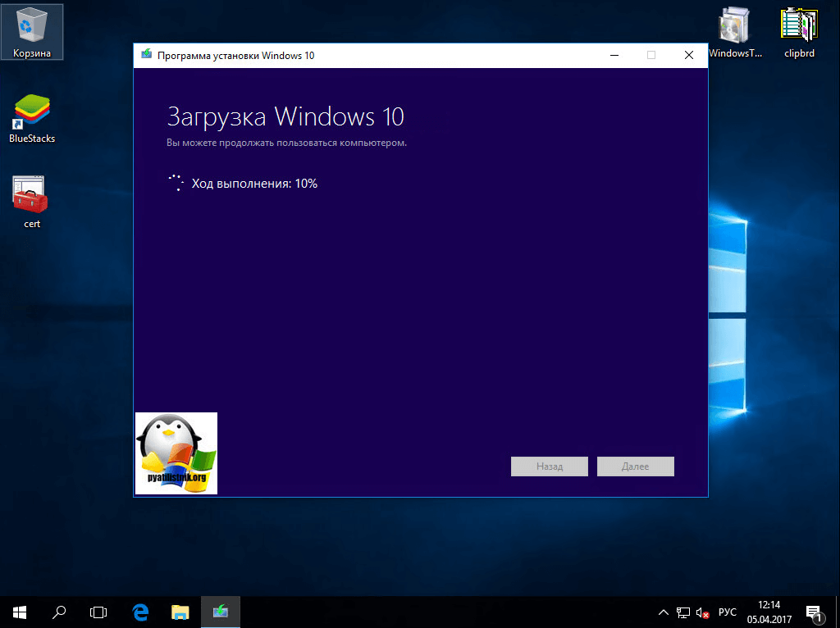Click the Windows Start button
Screen dimensions: 840x628
pos(19,612)
